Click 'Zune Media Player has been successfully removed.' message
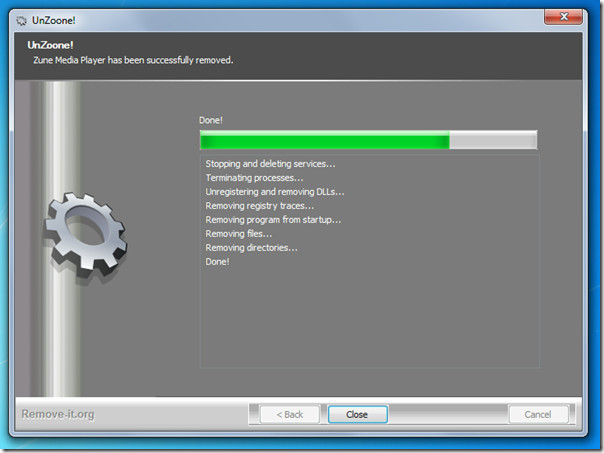The height and width of the screenshot is (453, 604). [x=133, y=60]
